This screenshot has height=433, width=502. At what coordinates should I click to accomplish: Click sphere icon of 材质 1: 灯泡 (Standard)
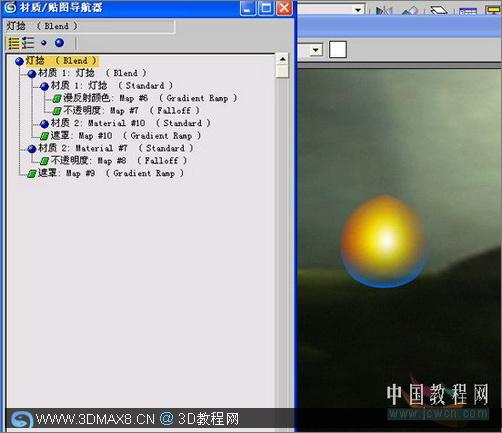tap(45, 86)
